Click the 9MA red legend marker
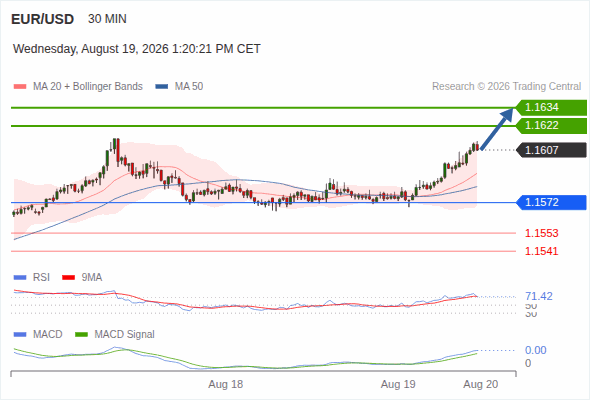This screenshot has width=590, height=400. 68,278
